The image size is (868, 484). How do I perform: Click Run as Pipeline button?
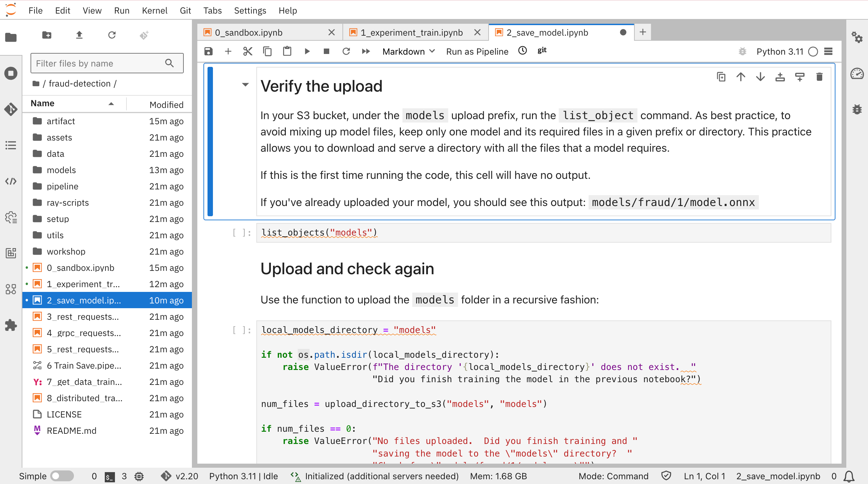(477, 52)
